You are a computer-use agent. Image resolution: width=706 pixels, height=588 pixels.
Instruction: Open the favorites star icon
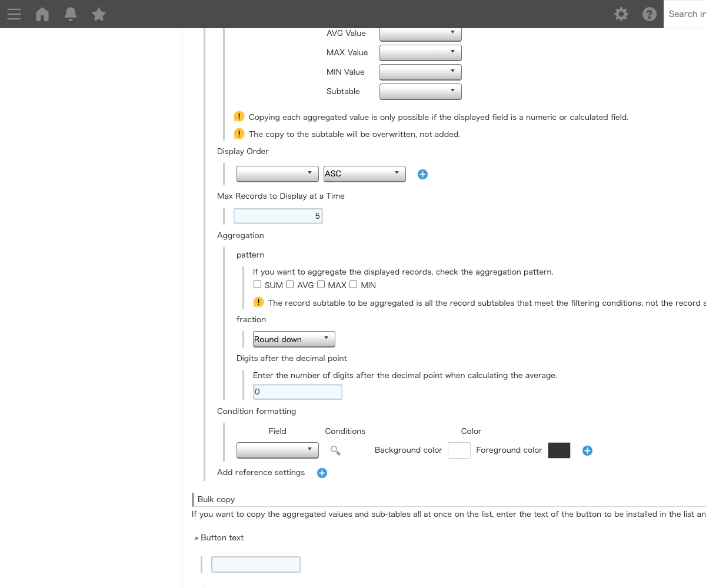tap(99, 14)
